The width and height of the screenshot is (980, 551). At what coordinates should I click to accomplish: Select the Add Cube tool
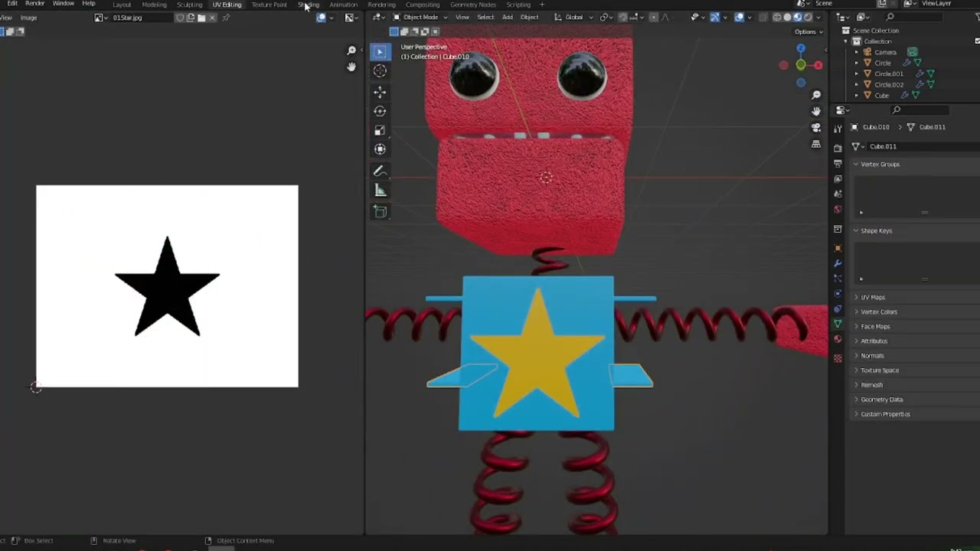coord(380,211)
